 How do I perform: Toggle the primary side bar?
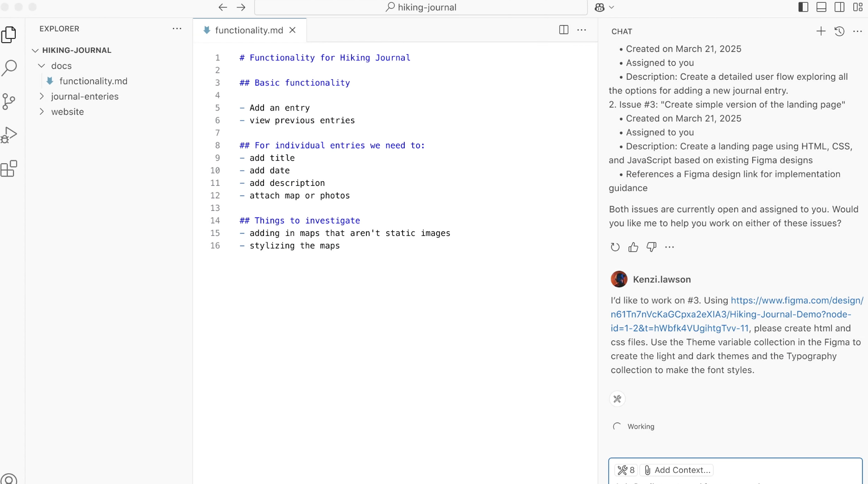click(x=804, y=7)
